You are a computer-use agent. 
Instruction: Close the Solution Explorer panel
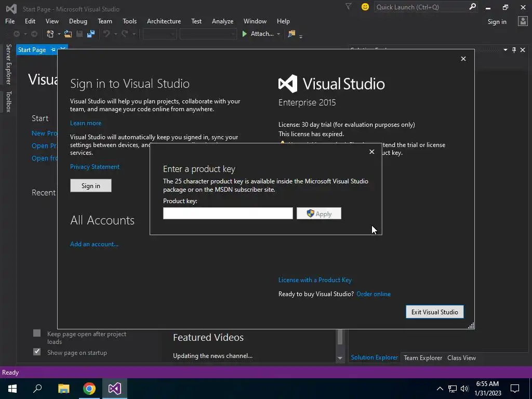[x=523, y=50]
